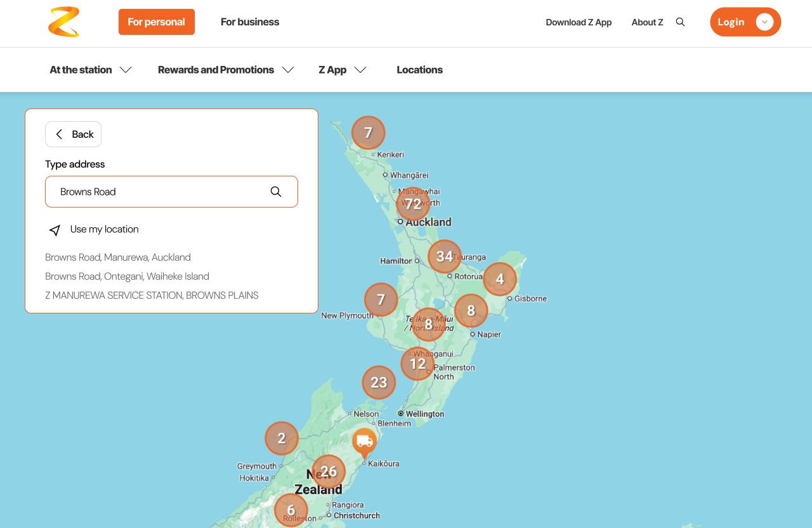Zoom into the 72 cluster near Auckland
812x528 pixels.
[413, 204]
